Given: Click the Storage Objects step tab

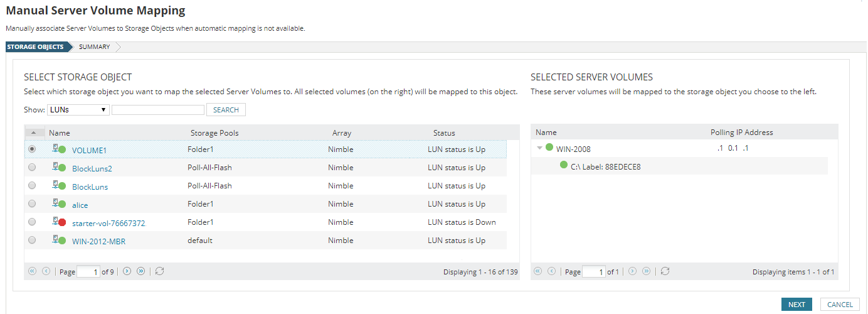Looking at the screenshot, I should click(36, 47).
